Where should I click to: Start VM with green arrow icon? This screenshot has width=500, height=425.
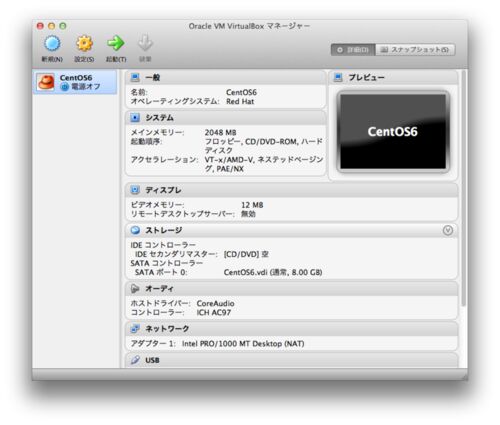(x=116, y=43)
